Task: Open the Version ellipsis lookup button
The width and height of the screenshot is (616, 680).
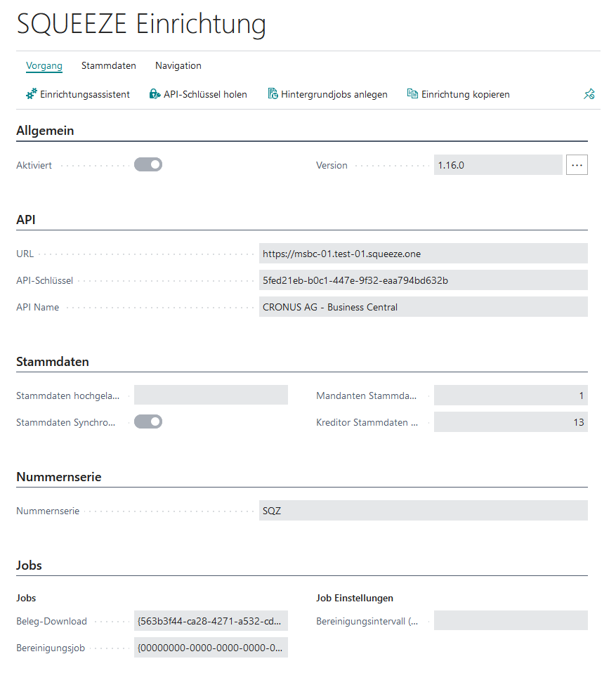Action: click(x=577, y=165)
